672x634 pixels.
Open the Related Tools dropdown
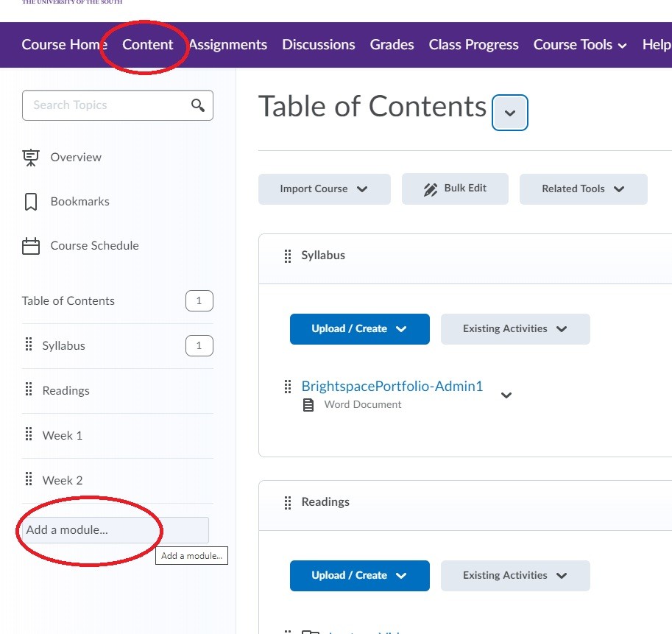pos(583,189)
